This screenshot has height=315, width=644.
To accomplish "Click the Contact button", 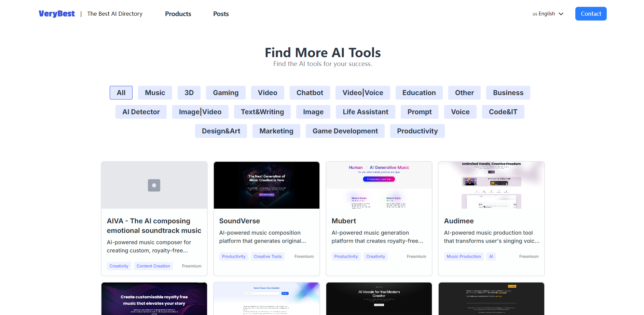I will [591, 14].
